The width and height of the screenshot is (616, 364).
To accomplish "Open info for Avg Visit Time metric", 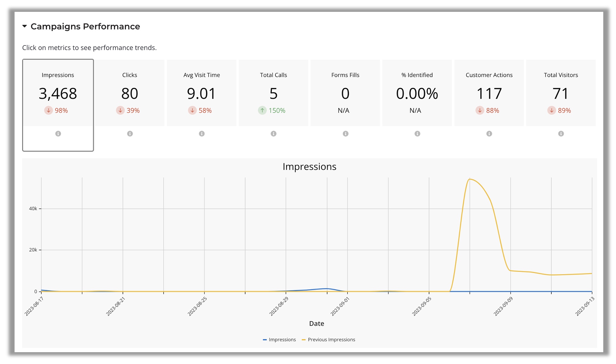I will point(202,133).
